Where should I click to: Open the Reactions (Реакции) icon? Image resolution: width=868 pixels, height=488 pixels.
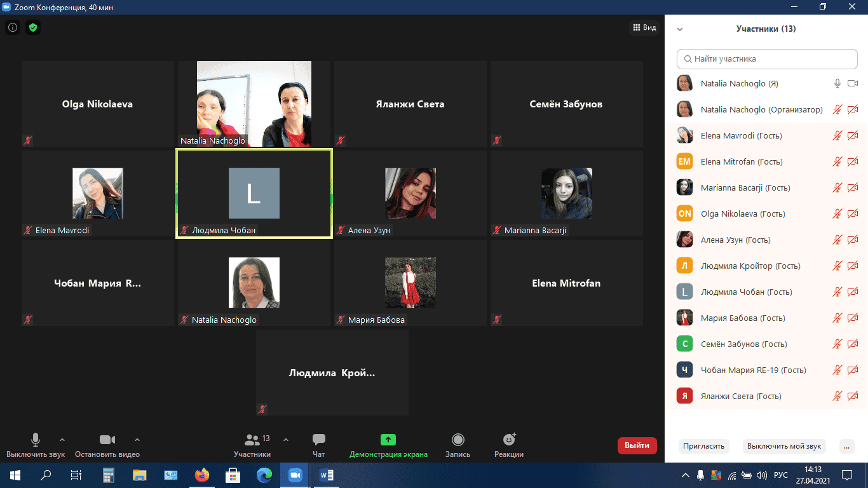[509, 440]
